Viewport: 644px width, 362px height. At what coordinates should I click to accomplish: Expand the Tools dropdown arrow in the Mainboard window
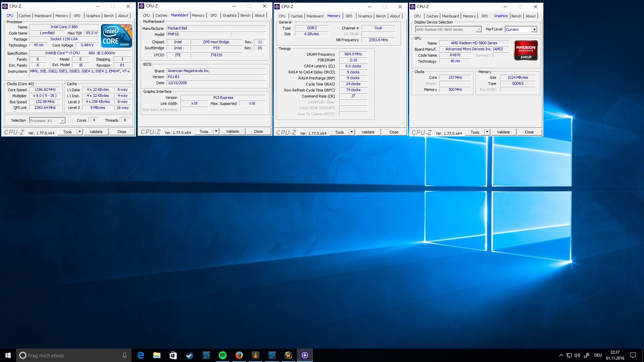click(216, 131)
